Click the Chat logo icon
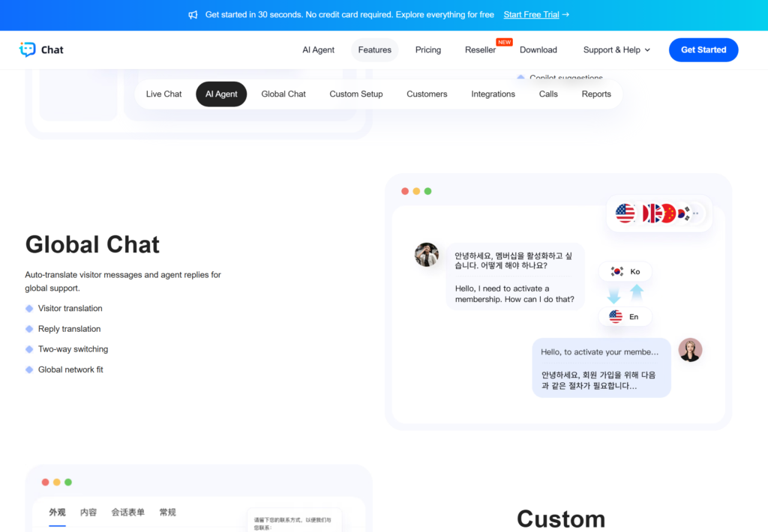Viewport: 768px width, 532px height. (28, 49)
